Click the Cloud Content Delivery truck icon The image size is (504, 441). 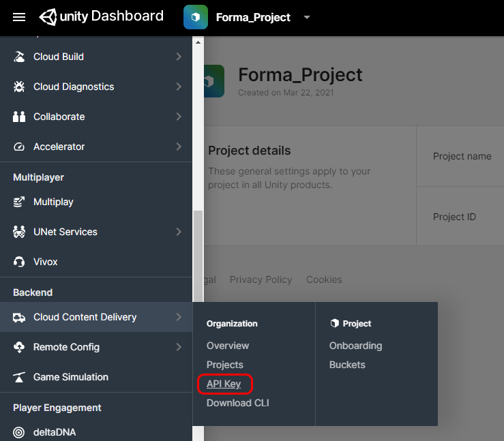point(19,317)
